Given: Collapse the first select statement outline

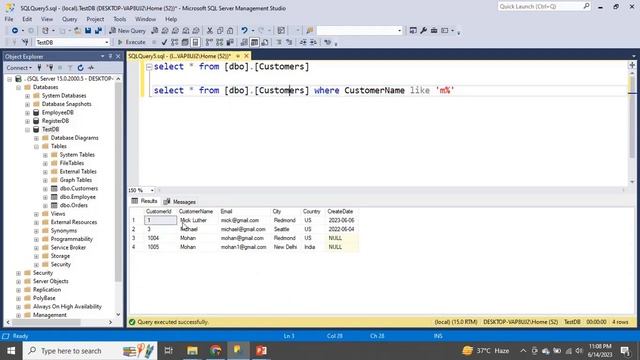Looking at the screenshot, I should [x=149, y=67].
